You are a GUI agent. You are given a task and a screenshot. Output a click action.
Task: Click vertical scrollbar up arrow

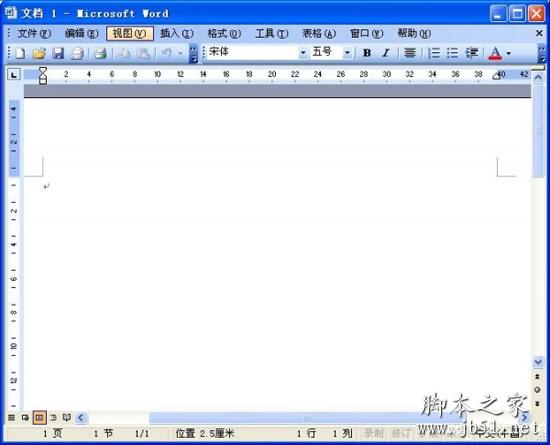538,78
